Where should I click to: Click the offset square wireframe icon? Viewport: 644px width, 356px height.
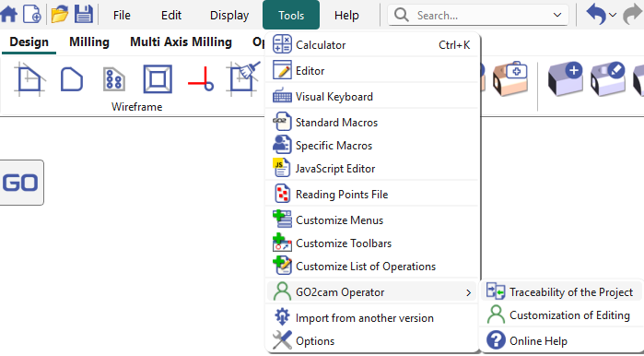point(158,79)
